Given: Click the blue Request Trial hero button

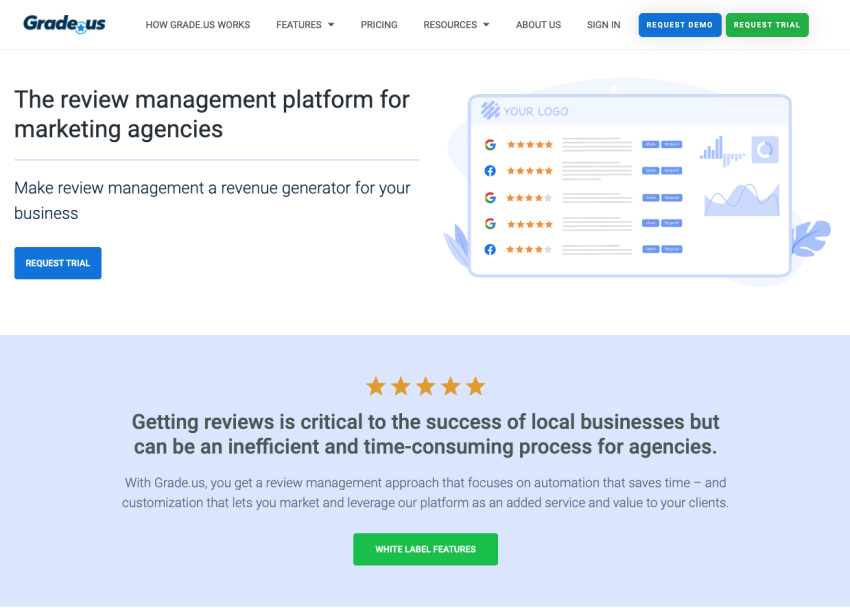Looking at the screenshot, I should (58, 263).
